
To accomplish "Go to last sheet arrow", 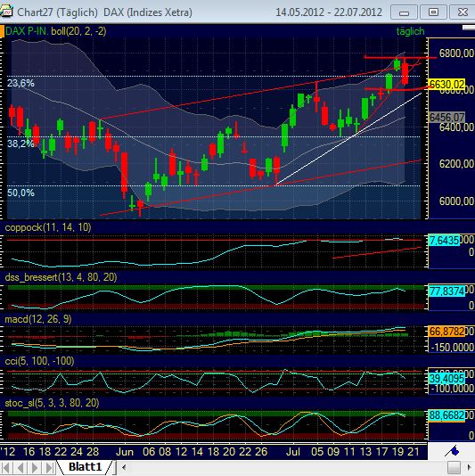I will [50, 467].
